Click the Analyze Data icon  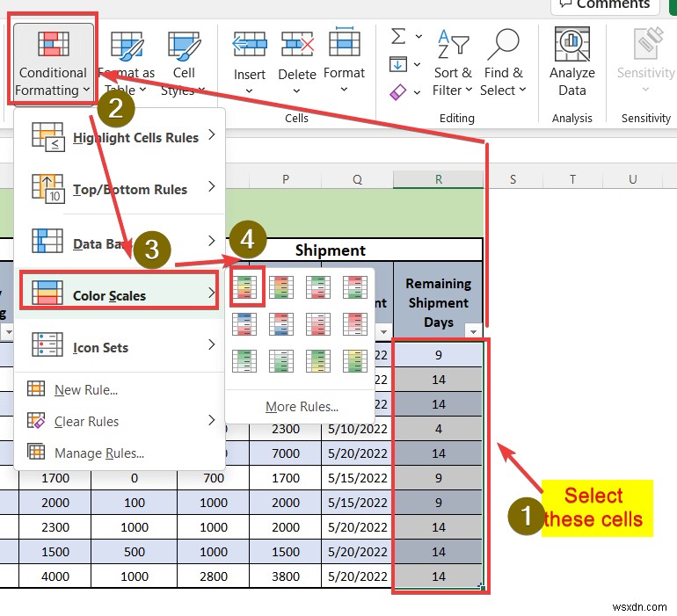coord(571,44)
